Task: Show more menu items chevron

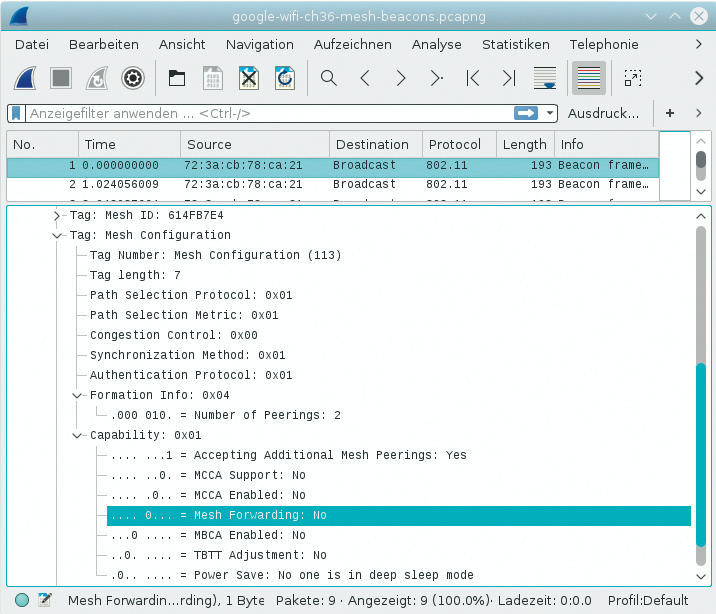Action: click(699, 44)
